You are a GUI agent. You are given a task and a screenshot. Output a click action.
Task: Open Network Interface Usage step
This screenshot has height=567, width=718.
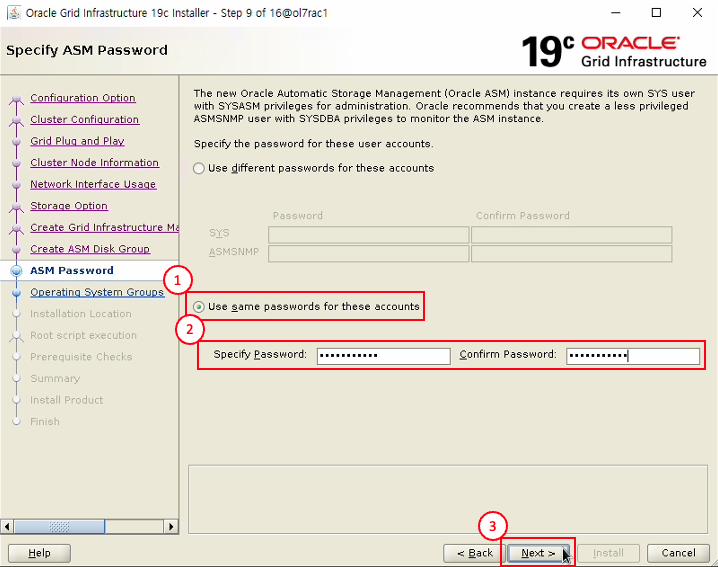coord(93,184)
